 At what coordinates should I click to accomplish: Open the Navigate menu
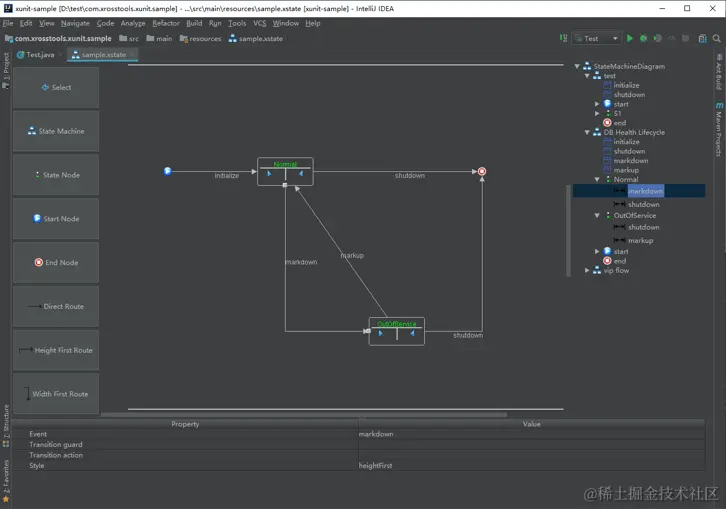[x=75, y=23]
